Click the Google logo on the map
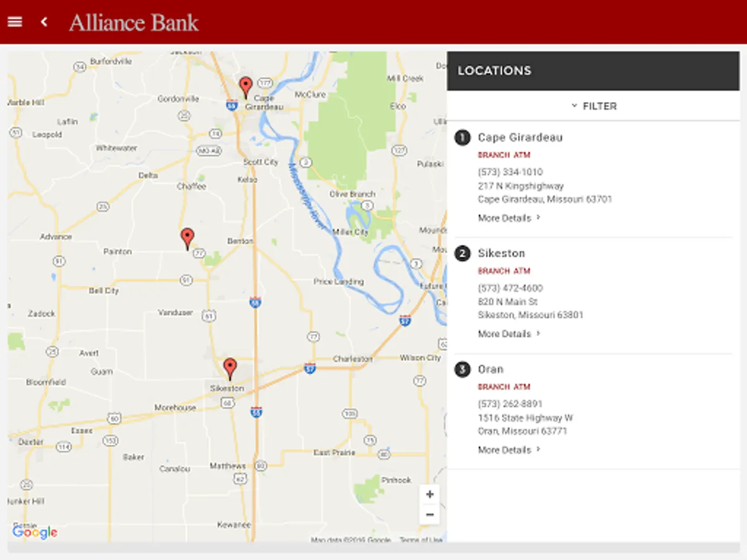Screen dimensions: 747x560 35,532
